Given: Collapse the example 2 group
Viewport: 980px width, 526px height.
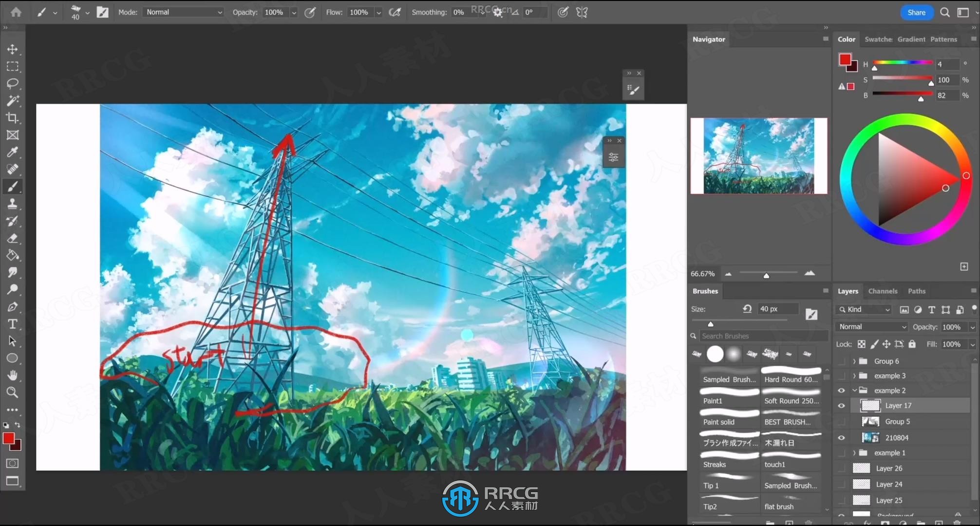Looking at the screenshot, I should pos(854,391).
